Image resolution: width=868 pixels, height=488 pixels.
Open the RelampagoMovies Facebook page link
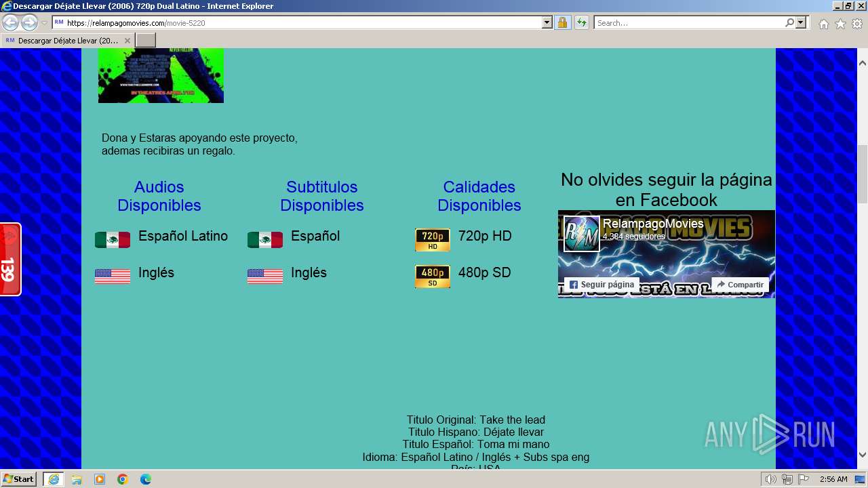point(653,224)
